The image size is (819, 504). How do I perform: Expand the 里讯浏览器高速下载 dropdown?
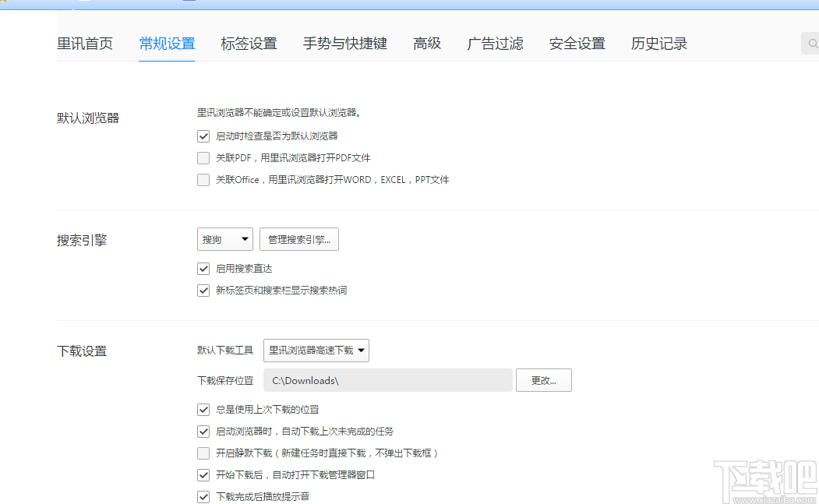pyautogui.click(x=316, y=351)
